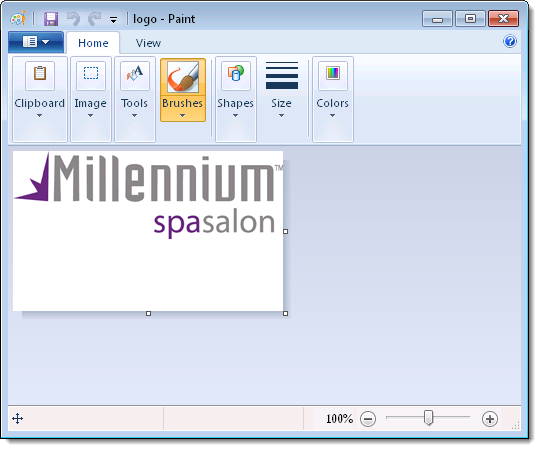The height and width of the screenshot is (450, 540).
Task: Click the zoom slider thumb
Action: pos(428,418)
